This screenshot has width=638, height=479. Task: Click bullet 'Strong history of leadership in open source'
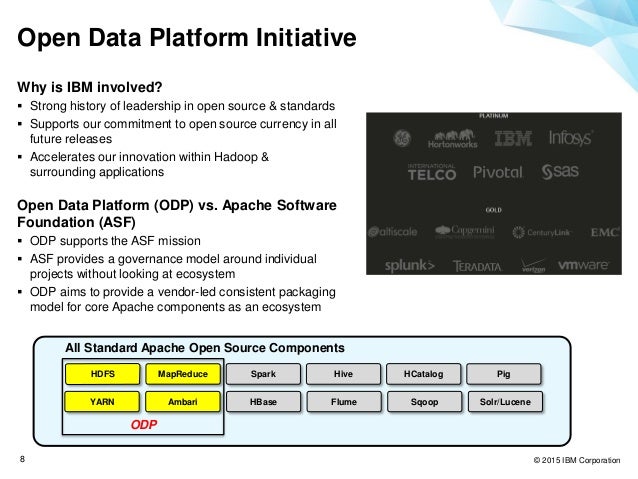[x=182, y=106]
